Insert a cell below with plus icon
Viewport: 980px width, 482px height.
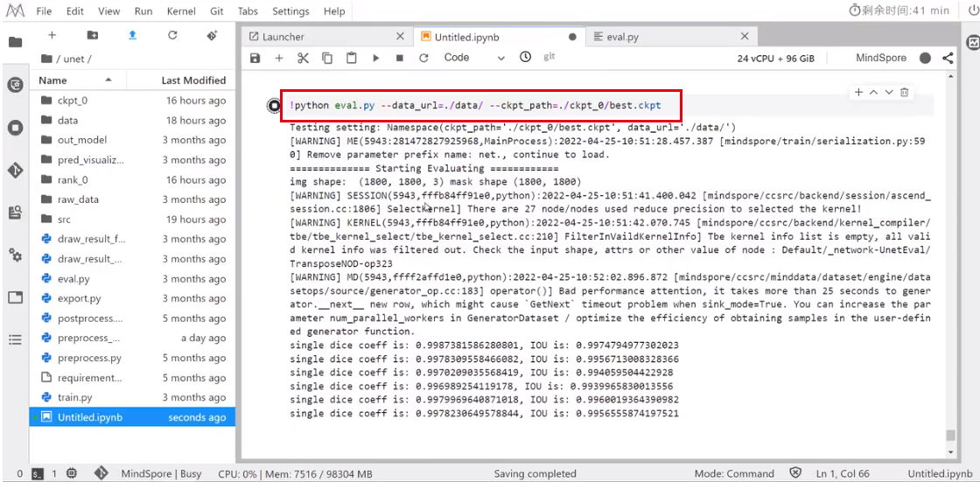click(279, 58)
